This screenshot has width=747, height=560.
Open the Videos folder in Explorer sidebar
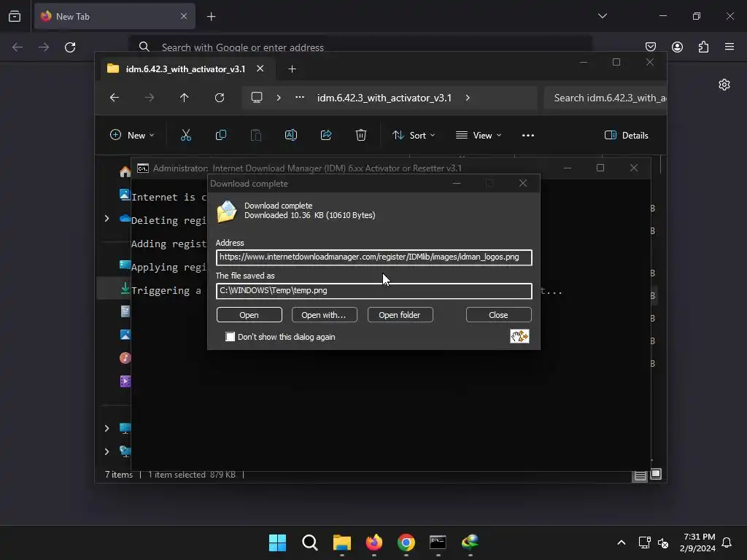pyautogui.click(x=125, y=381)
